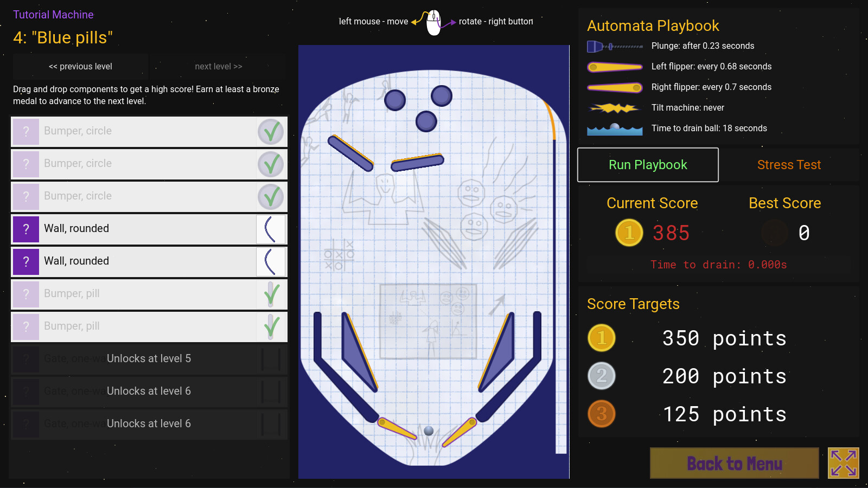This screenshot has width=868, height=488.
Task: Select the right flipper icon
Action: pyautogui.click(x=615, y=87)
